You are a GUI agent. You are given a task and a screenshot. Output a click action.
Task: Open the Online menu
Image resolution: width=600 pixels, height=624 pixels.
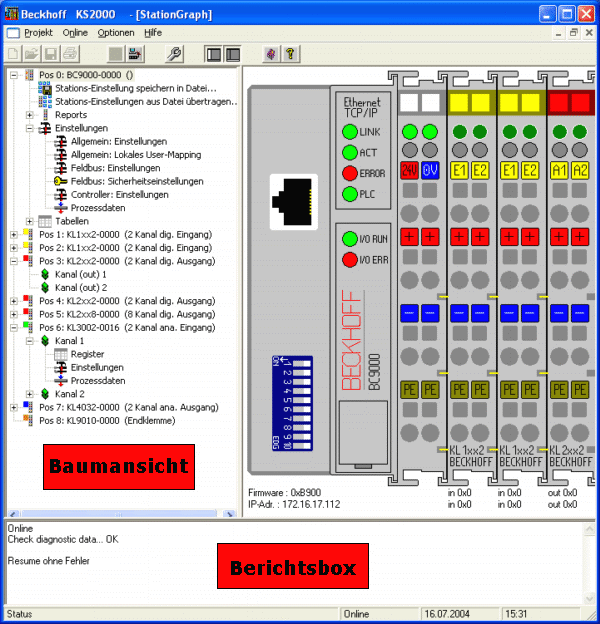75,33
